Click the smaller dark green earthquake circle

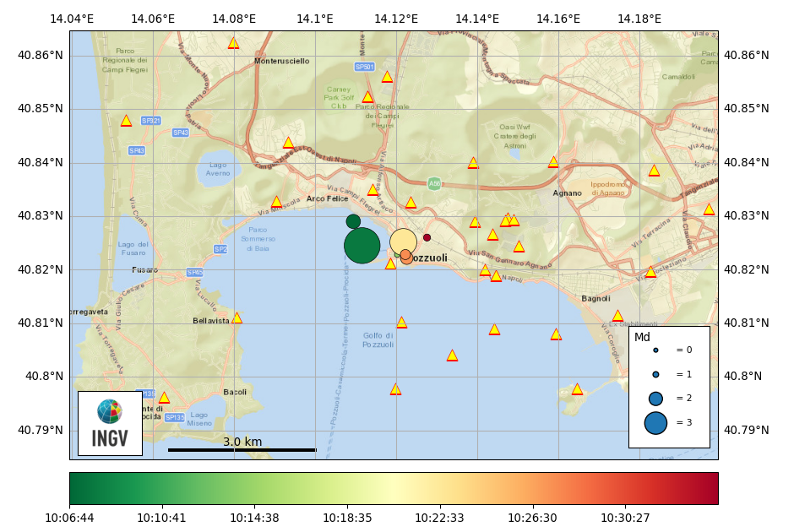353,221
